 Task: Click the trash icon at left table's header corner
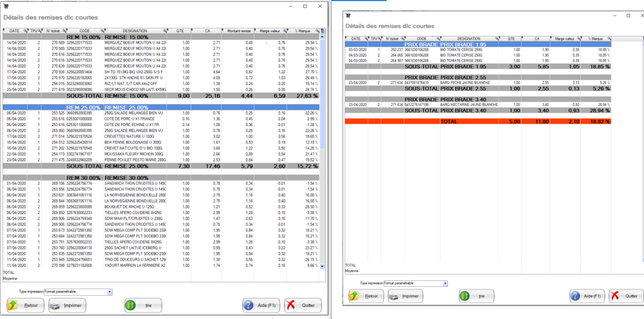tap(323, 30)
